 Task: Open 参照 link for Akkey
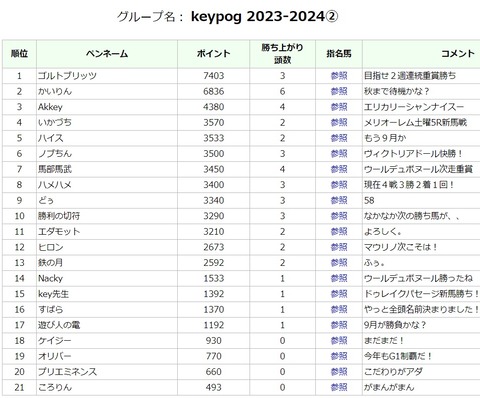[339, 107]
